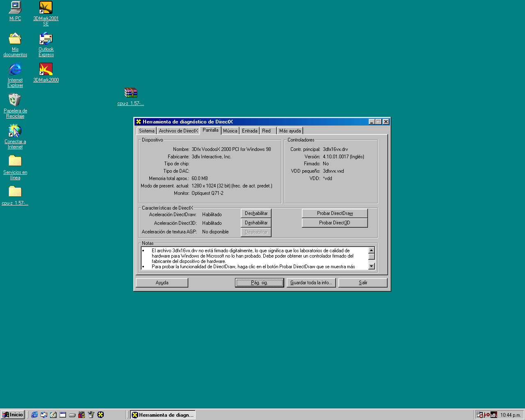
Task: Click Guardar toda la info... button
Action: pos(311,283)
